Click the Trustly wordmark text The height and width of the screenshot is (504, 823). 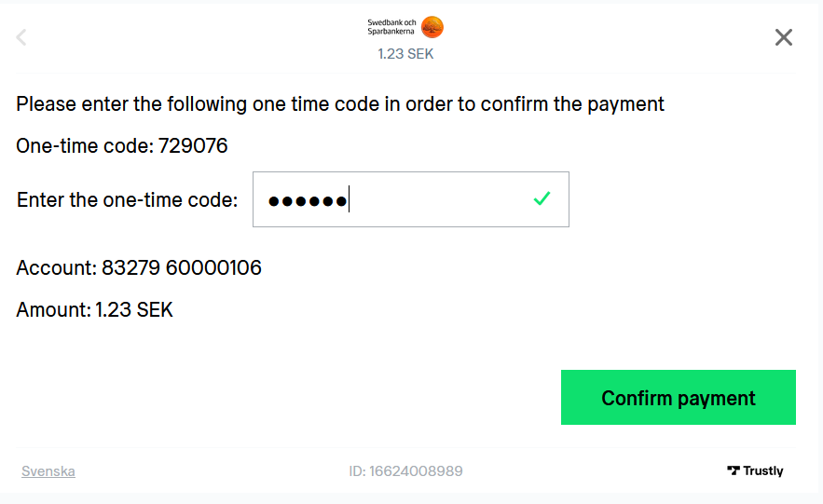tap(763, 471)
